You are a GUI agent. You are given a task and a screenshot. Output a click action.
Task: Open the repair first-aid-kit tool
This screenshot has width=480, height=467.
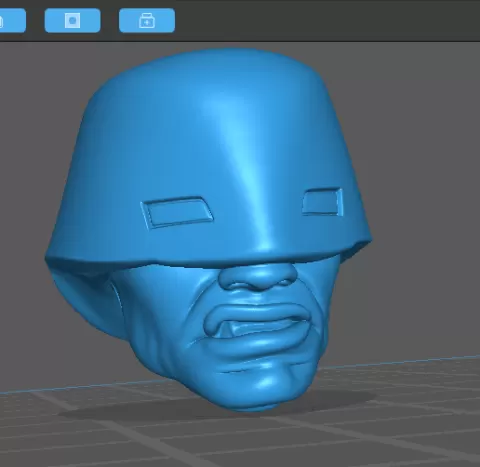(x=147, y=21)
